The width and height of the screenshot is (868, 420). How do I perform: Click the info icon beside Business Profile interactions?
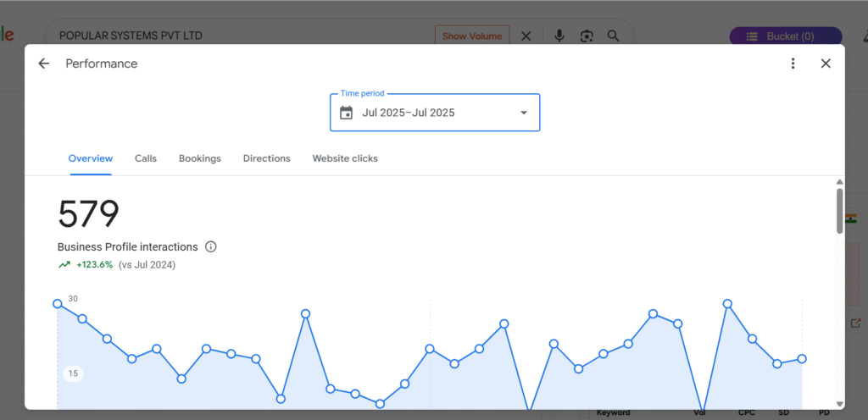211,247
